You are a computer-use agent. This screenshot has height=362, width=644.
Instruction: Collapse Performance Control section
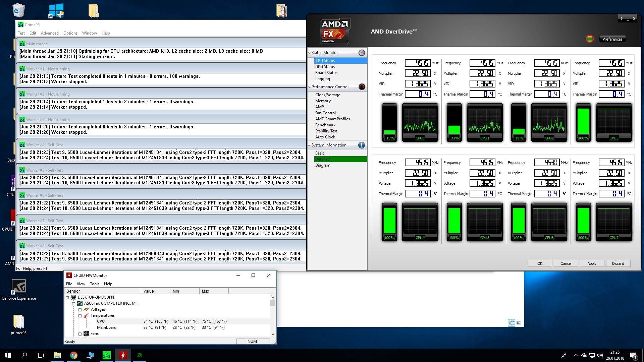(x=309, y=87)
